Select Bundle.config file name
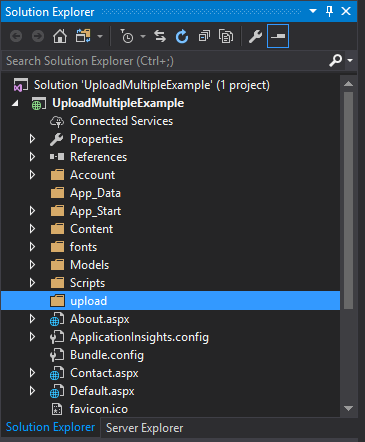Viewport: 365px width, 442px height. [x=107, y=355]
